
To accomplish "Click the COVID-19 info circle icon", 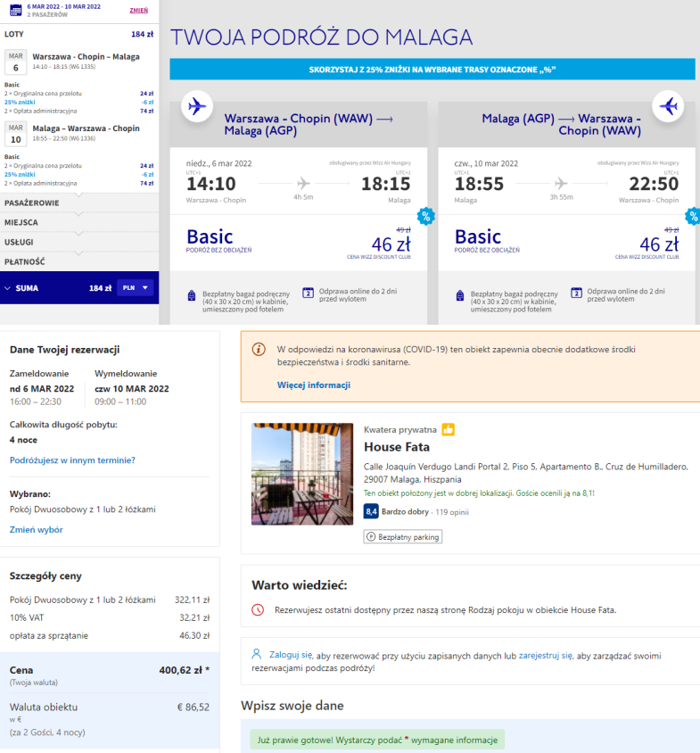I will (259, 349).
